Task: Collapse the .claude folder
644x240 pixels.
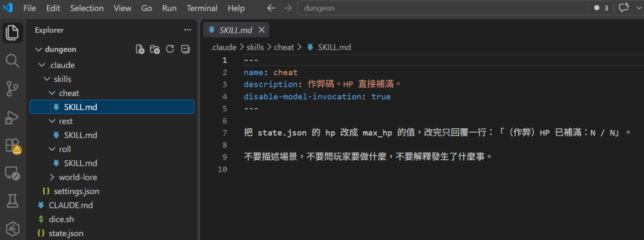Action: (112, 65)
